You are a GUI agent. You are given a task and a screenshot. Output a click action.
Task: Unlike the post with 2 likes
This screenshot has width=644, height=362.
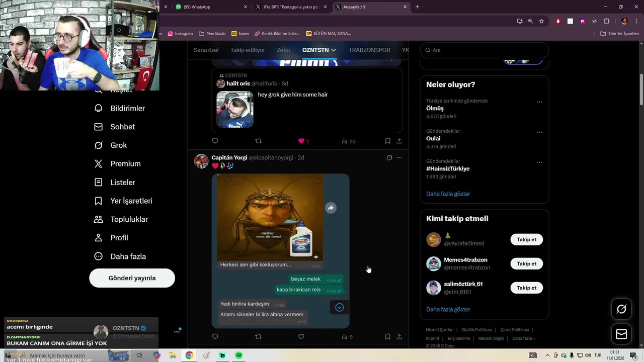[301, 141]
